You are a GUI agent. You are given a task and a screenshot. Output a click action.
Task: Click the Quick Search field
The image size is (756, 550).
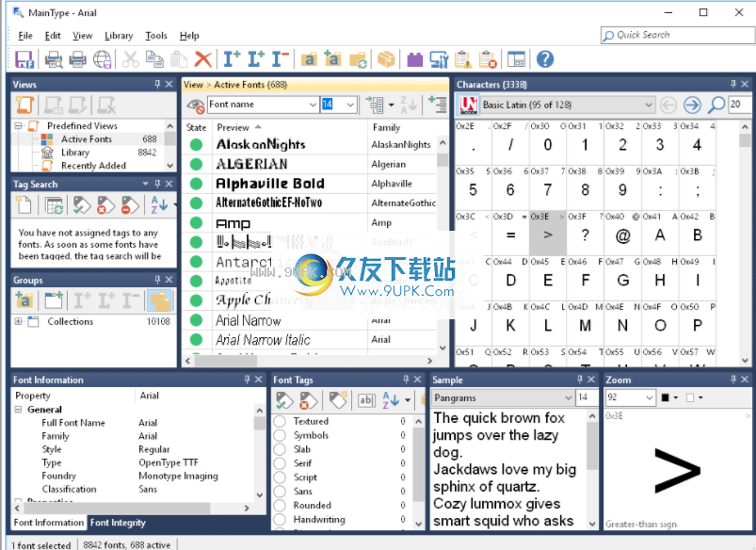click(678, 35)
